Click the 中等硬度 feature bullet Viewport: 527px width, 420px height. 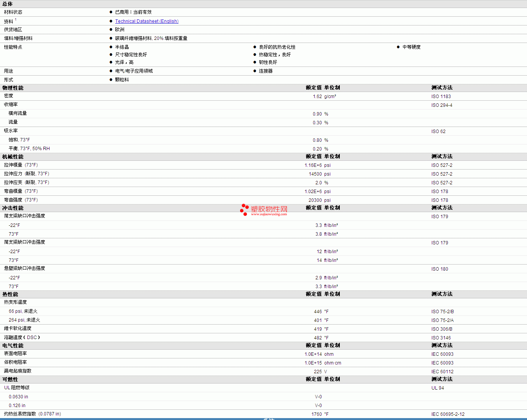pos(411,47)
